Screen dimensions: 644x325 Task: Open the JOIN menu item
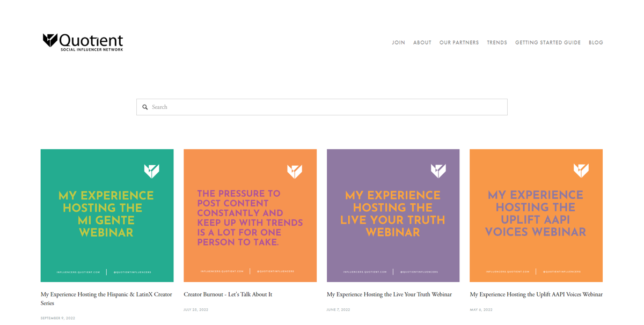pos(398,42)
